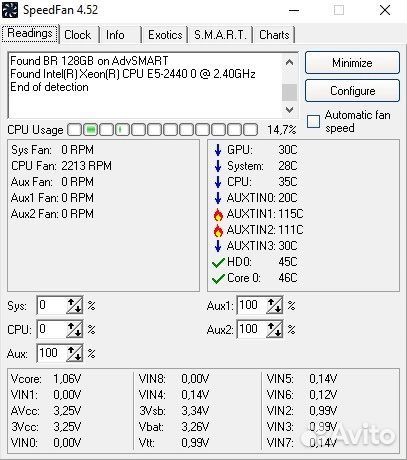Enable the Automatic fan speed checkbox

point(313,122)
